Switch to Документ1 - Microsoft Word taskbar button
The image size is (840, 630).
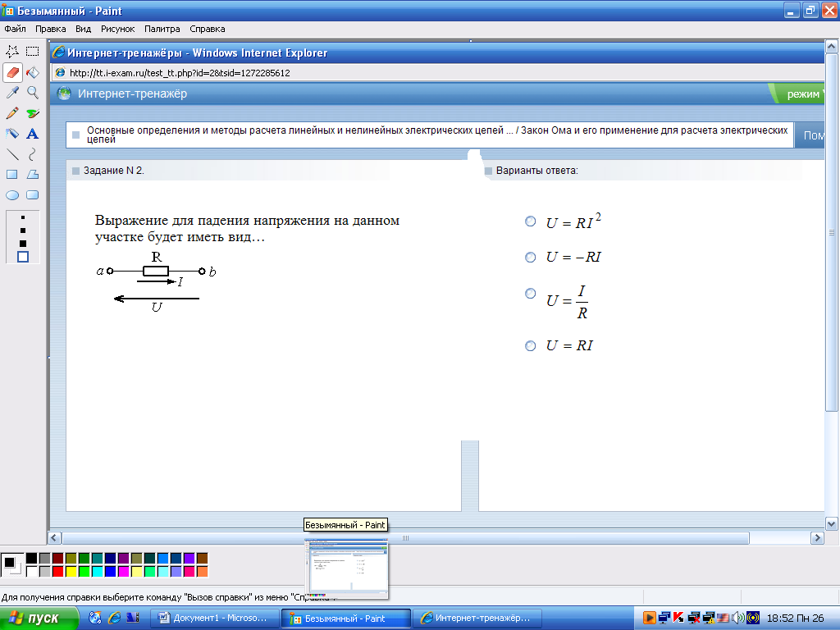(215, 619)
